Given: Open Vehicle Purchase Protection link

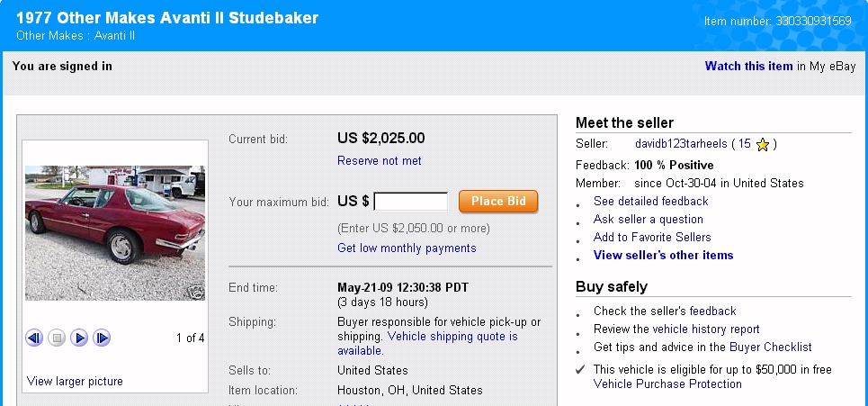Looking at the screenshot, I should click(667, 384).
